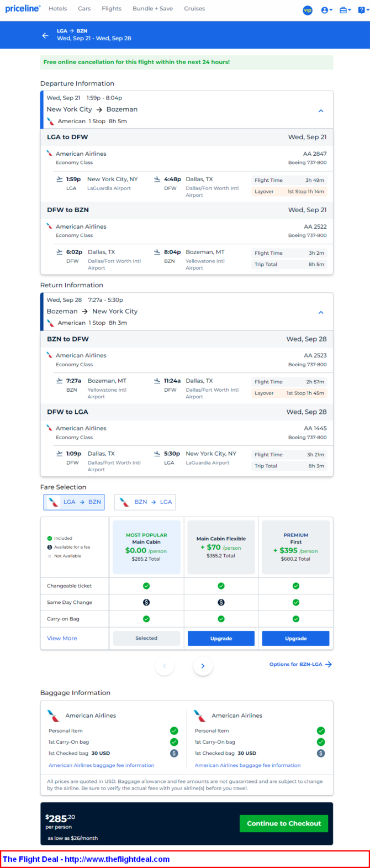Click the American logo in the departure summary
Image resolution: width=370 pixels, height=868 pixels.
tap(51, 121)
